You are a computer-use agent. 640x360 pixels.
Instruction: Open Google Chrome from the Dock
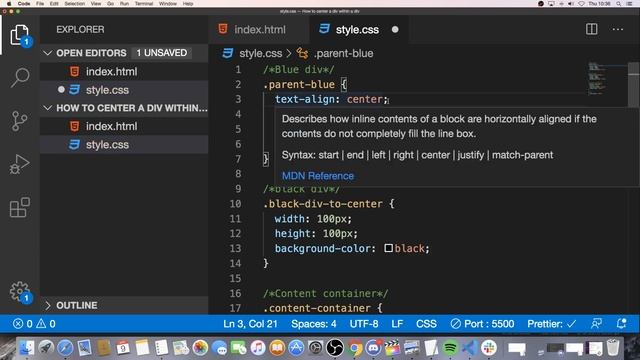pos(355,348)
